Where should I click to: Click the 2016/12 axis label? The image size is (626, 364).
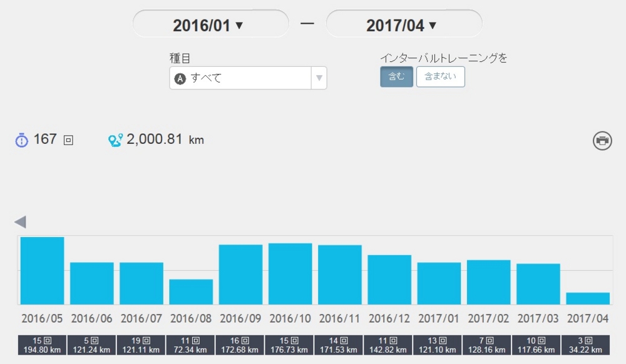[389, 318]
